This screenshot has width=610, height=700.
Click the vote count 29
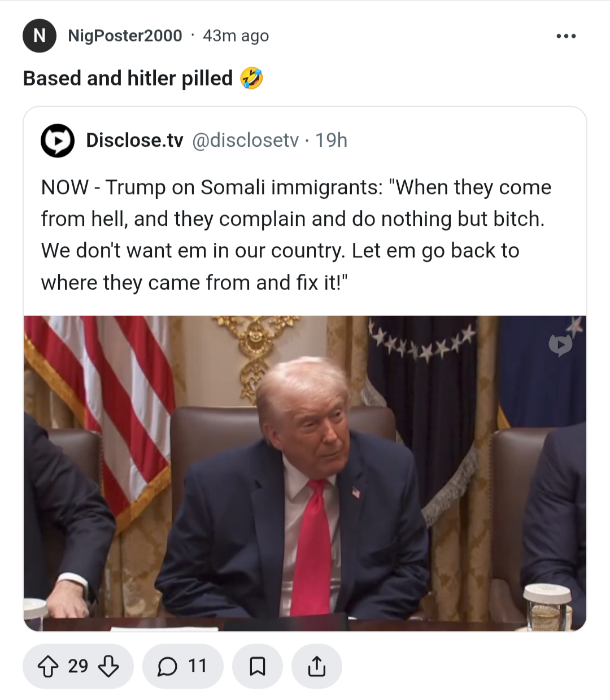(x=78, y=667)
